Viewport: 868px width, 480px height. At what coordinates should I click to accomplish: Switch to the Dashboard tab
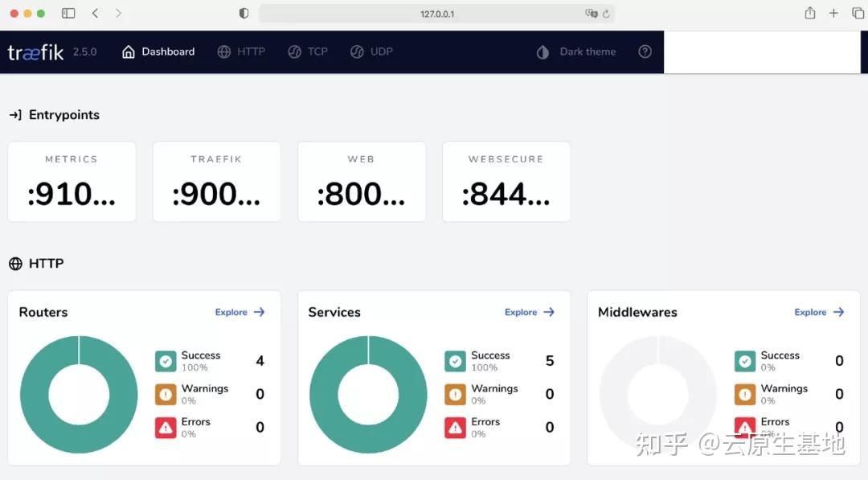coord(168,51)
